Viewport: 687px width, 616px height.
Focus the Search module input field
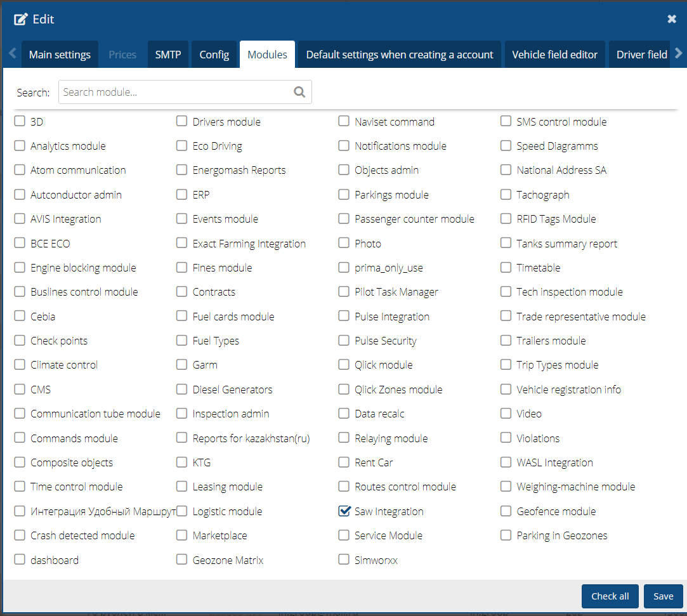click(174, 92)
